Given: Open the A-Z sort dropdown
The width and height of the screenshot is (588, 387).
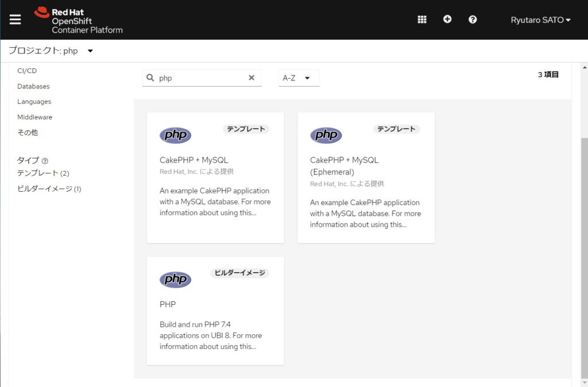Looking at the screenshot, I should 299,78.
